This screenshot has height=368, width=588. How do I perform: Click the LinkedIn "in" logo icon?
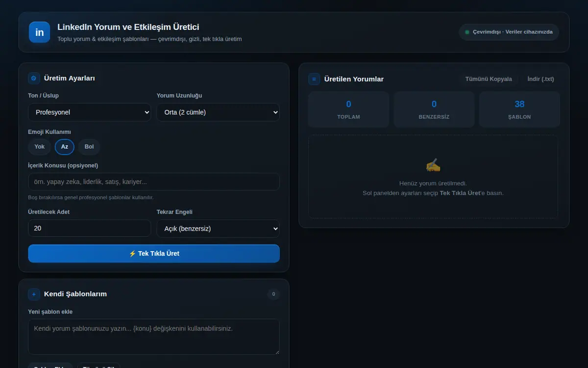pyautogui.click(x=39, y=32)
